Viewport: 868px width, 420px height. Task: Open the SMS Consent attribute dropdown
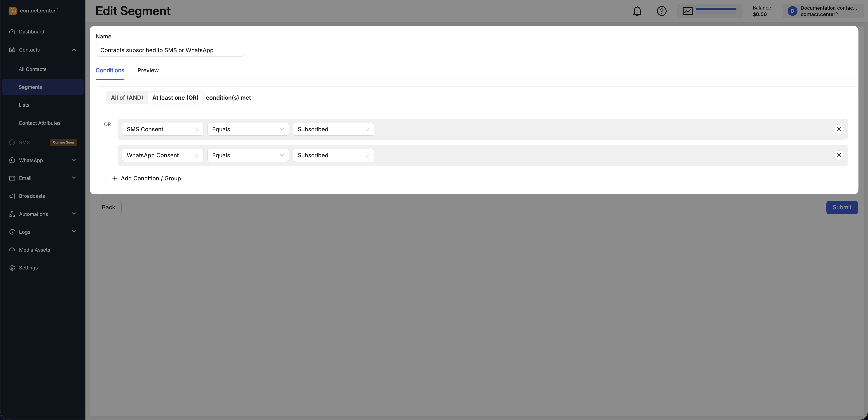coord(163,130)
